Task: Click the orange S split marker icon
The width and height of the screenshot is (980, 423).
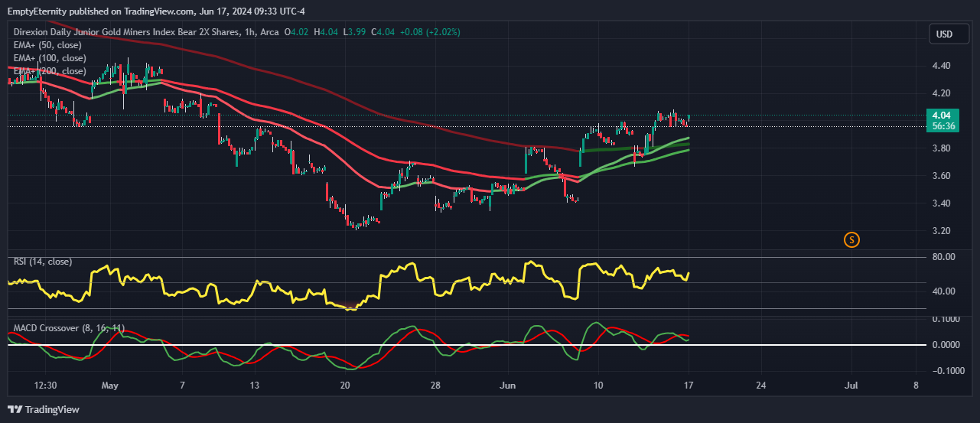Action: pyautogui.click(x=851, y=240)
